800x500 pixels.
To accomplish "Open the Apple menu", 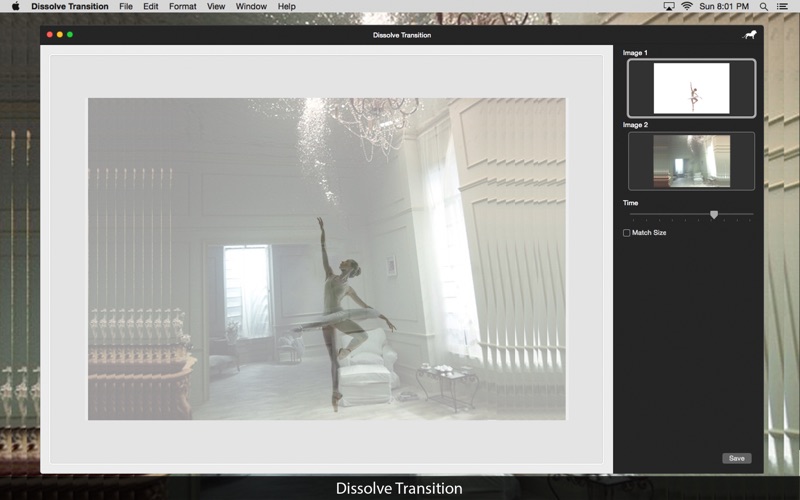I will (15, 6).
